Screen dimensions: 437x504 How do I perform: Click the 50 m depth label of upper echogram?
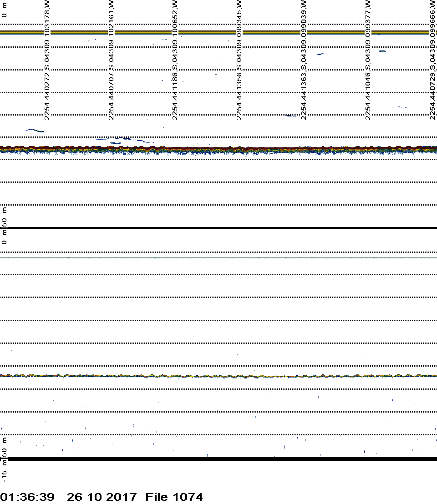4,217
